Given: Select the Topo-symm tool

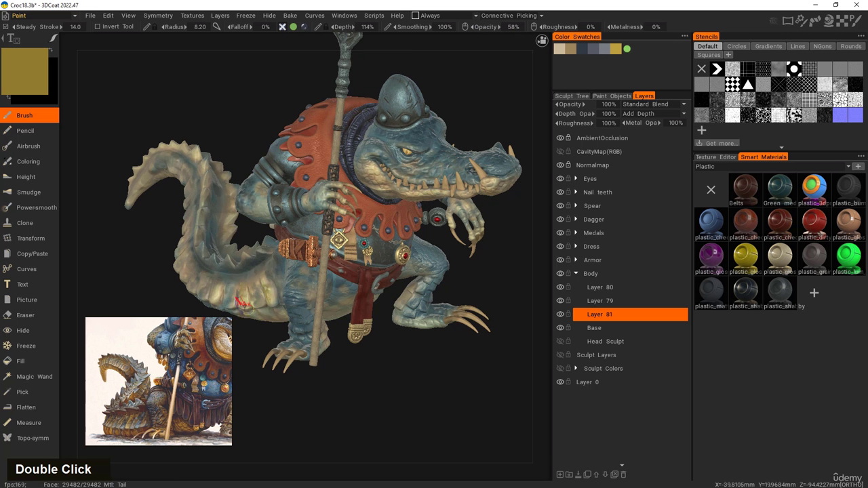Looking at the screenshot, I should [x=29, y=438].
